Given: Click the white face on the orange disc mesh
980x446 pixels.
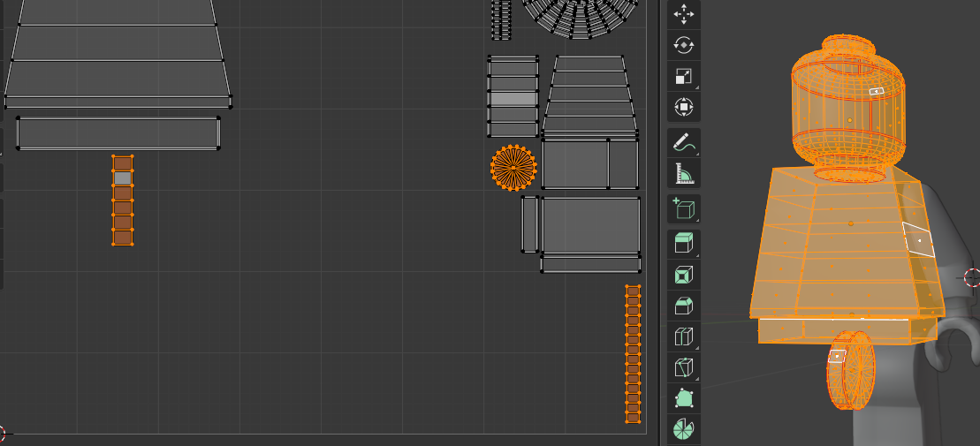Looking at the screenshot, I should point(836,356).
